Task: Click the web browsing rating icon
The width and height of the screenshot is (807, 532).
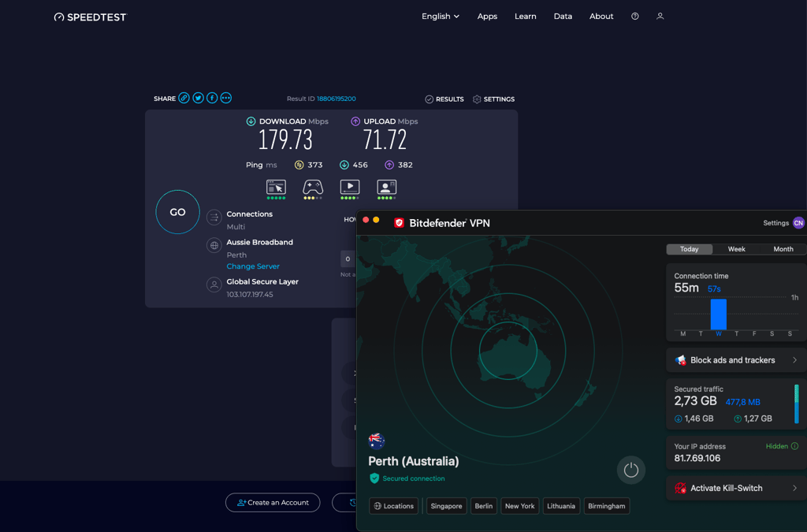Action: click(276, 188)
